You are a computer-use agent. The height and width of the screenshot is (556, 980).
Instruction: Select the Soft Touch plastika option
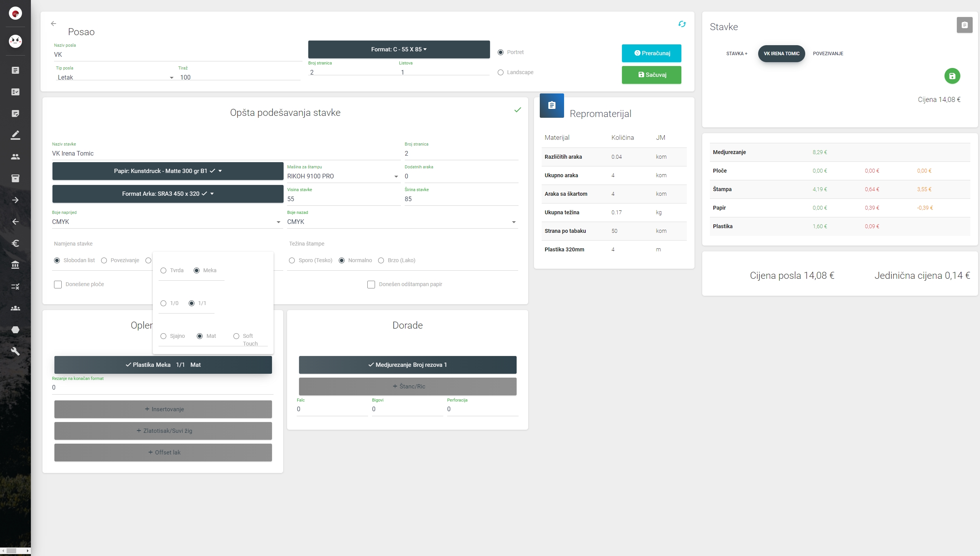click(x=236, y=336)
